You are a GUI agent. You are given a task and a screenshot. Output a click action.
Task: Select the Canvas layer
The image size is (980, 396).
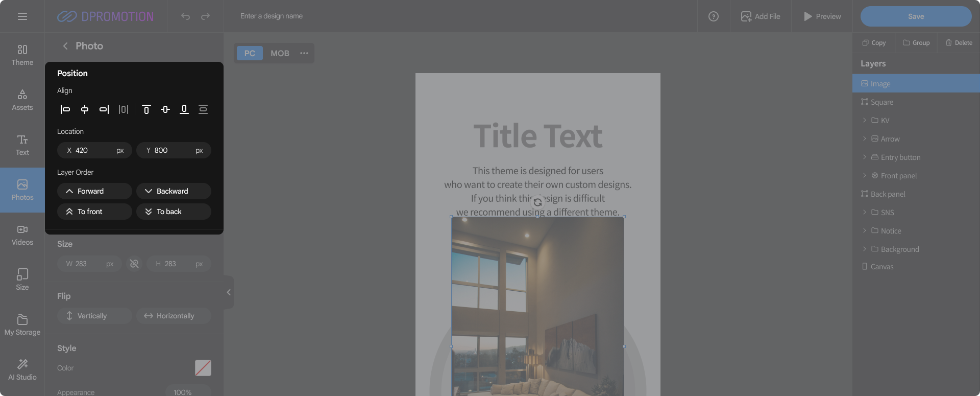[916, 267]
